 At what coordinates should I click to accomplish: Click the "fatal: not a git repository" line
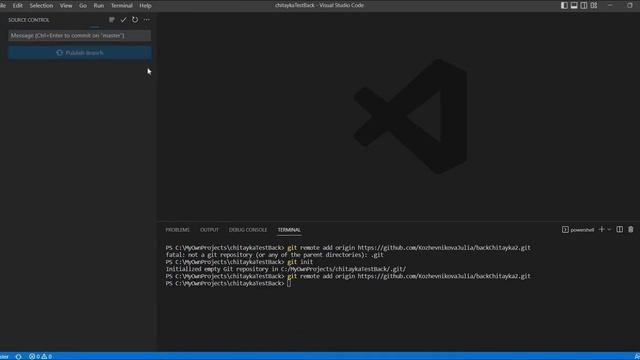tap(275, 255)
